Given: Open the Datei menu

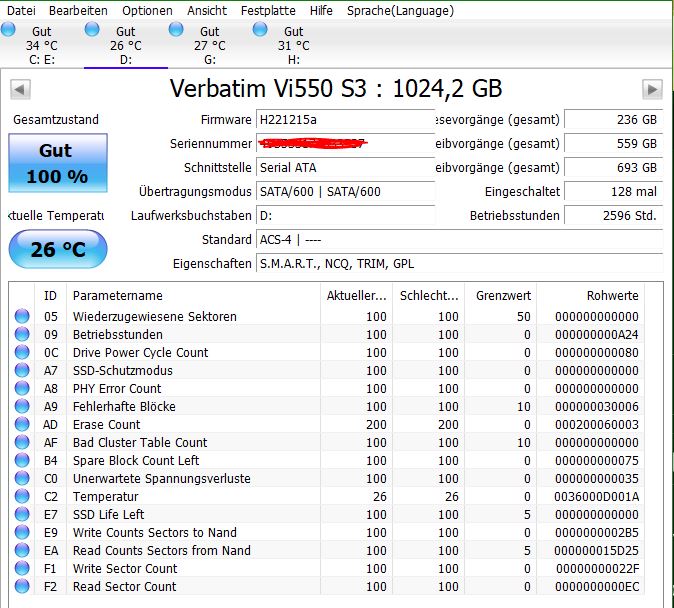Looking at the screenshot, I should pos(21,10).
